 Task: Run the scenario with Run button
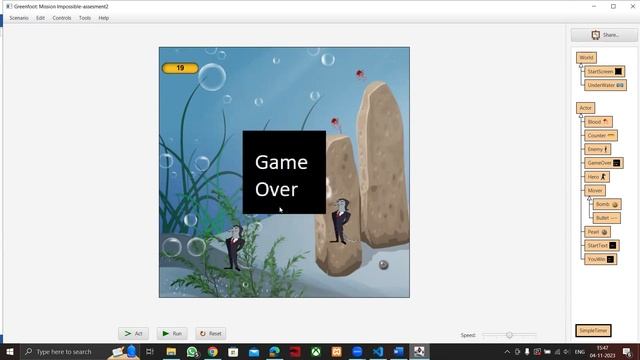(172, 333)
